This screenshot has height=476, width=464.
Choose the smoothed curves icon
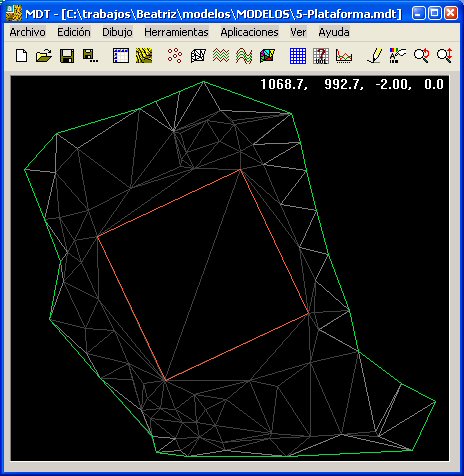pyautogui.click(x=244, y=55)
